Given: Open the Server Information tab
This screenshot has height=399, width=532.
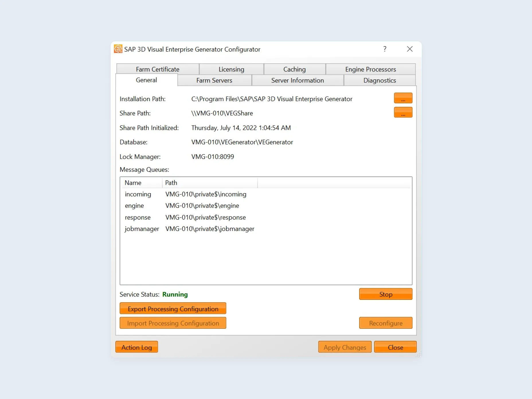Looking at the screenshot, I should 298,80.
